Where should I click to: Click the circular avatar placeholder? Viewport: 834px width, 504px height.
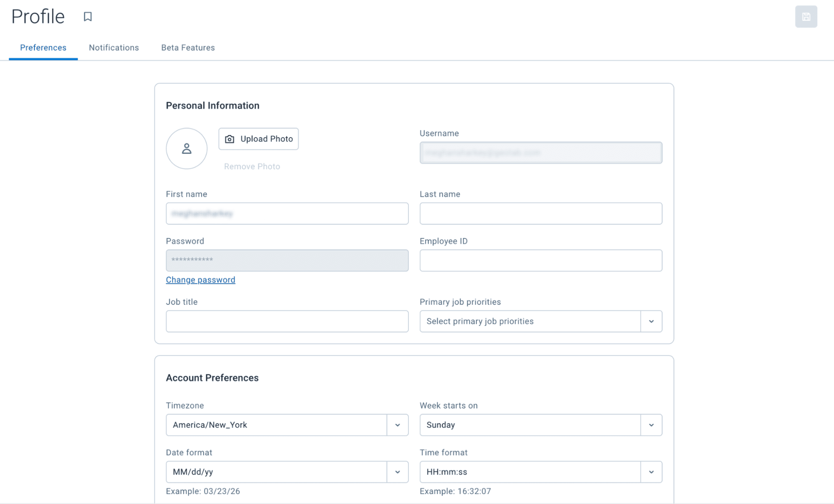(x=186, y=148)
